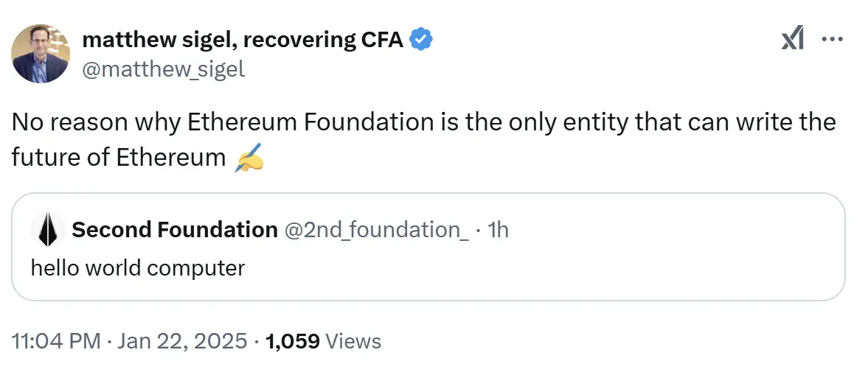Click the @2nd_foundation_ handle
This screenshot has height=375, width=868.
click(376, 230)
